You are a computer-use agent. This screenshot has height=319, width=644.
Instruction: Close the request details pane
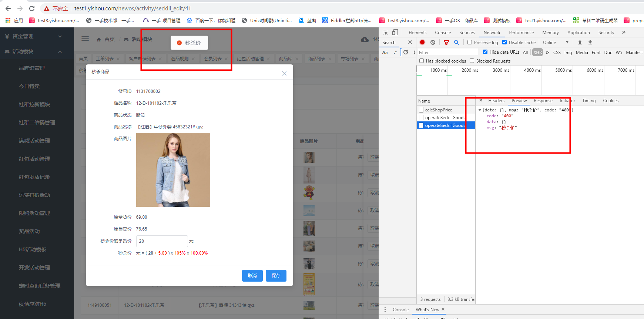481,100
